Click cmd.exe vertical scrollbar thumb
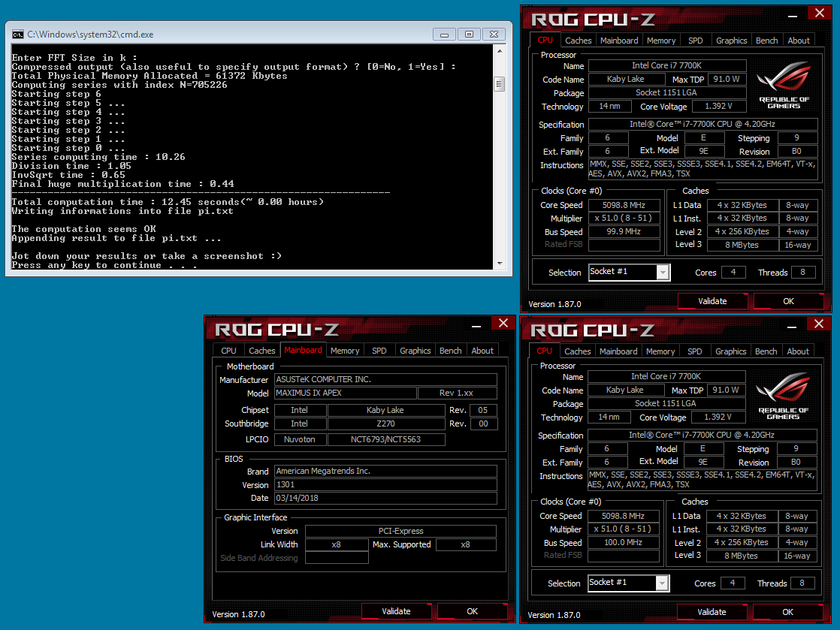 click(500, 84)
